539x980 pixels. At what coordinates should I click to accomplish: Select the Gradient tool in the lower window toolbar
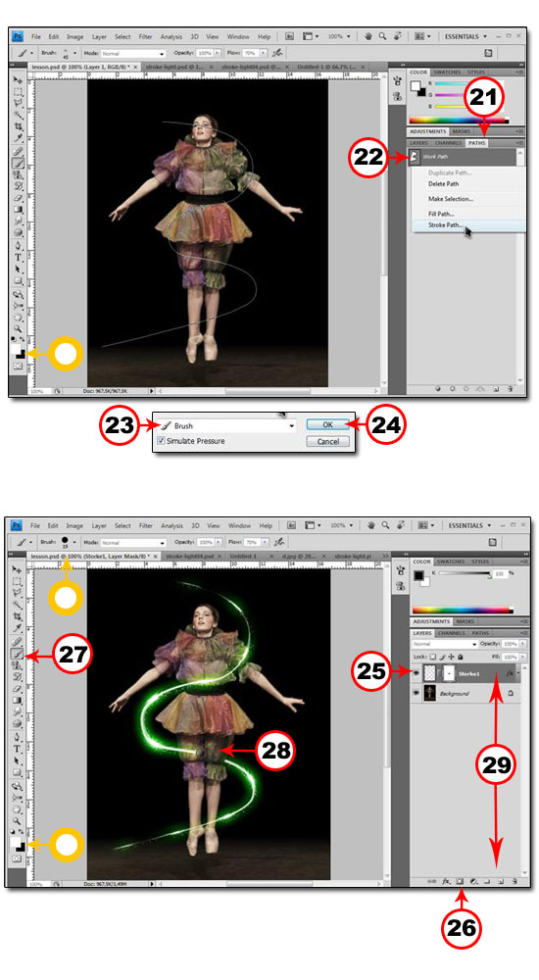(18, 700)
